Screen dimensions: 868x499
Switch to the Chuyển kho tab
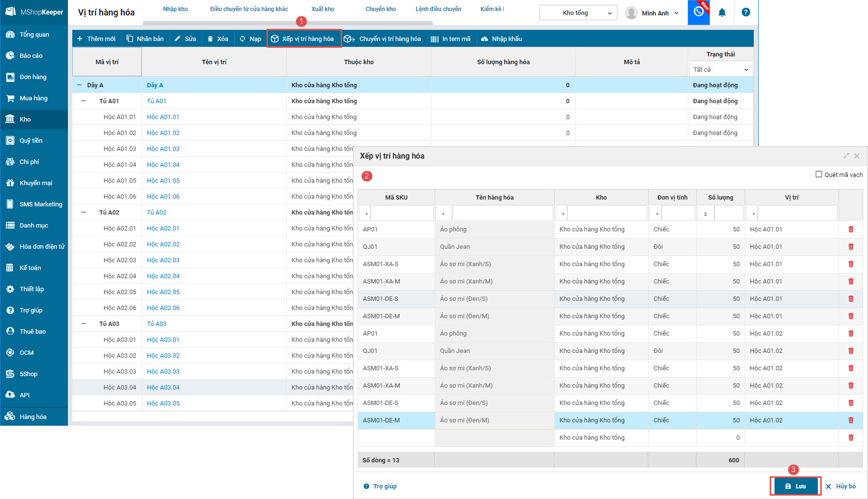(380, 9)
